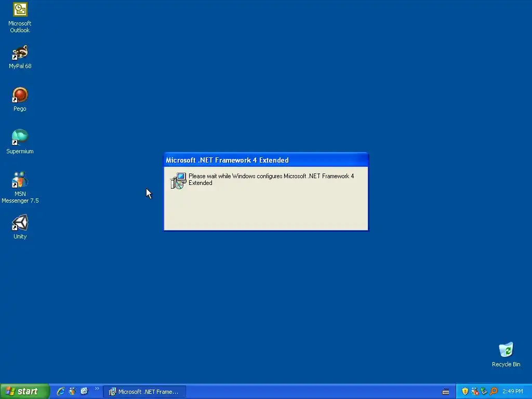532x399 pixels.
Task: Expand the Quick Launch overflow chevron
Action: pos(97,389)
